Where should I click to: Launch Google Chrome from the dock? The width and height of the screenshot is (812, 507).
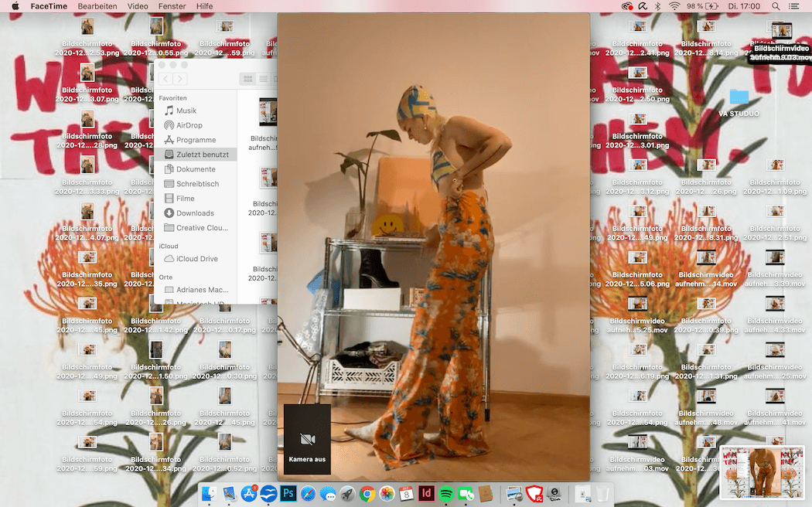pyautogui.click(x=367, y=493)
